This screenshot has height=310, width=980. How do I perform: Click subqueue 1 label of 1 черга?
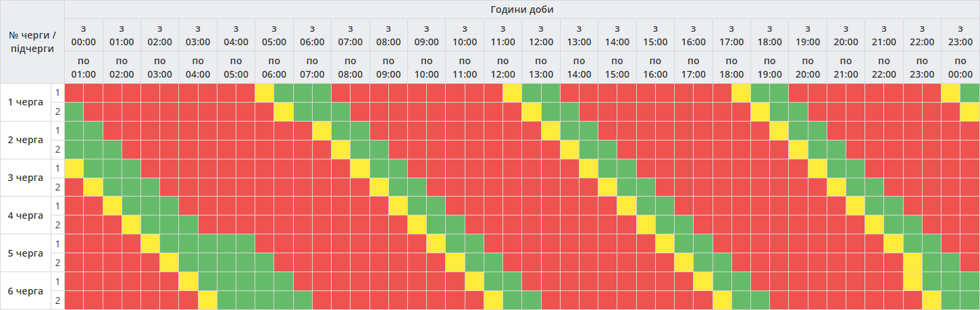tap(58, 93)
